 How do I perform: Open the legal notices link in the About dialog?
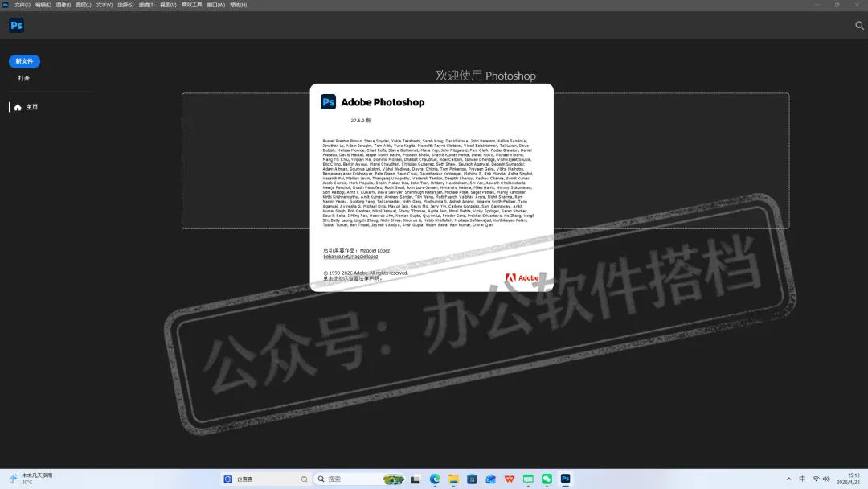coord(352,278)
